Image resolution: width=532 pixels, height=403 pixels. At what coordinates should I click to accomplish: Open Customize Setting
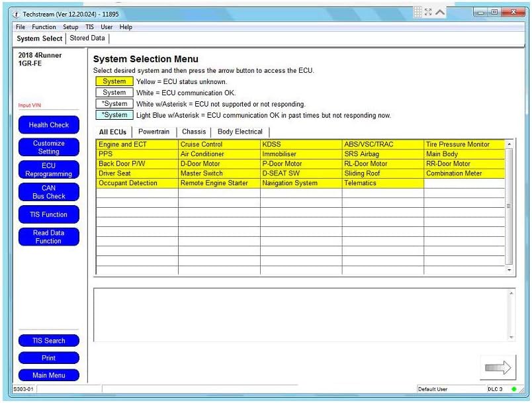pos(49,147)
